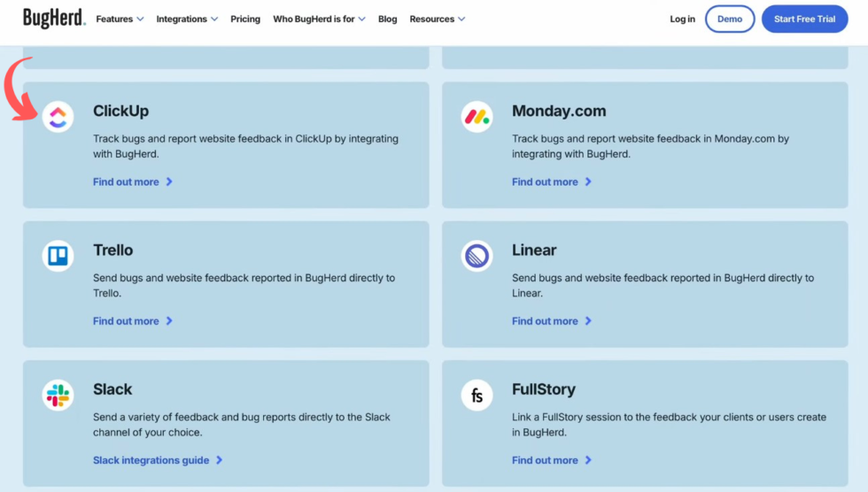Click the Monday.com integration description text
The height and width of the screenshot is (492, 868).
pos(650,147)
